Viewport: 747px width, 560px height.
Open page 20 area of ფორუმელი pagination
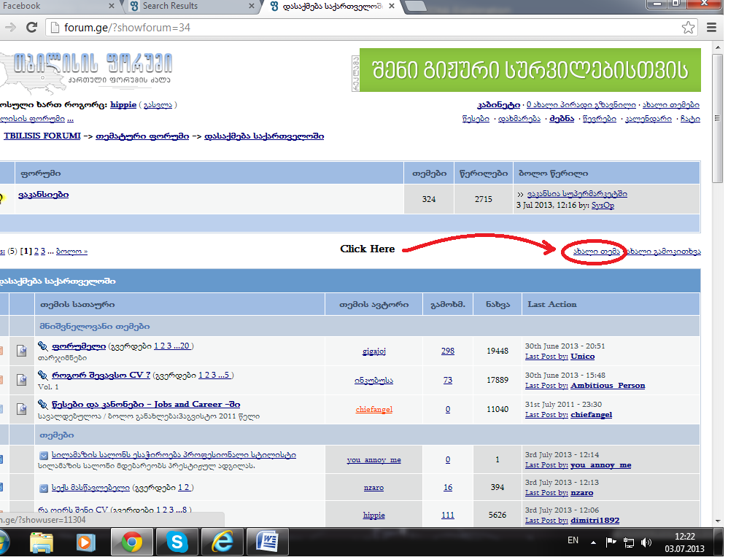click(185, 346)
